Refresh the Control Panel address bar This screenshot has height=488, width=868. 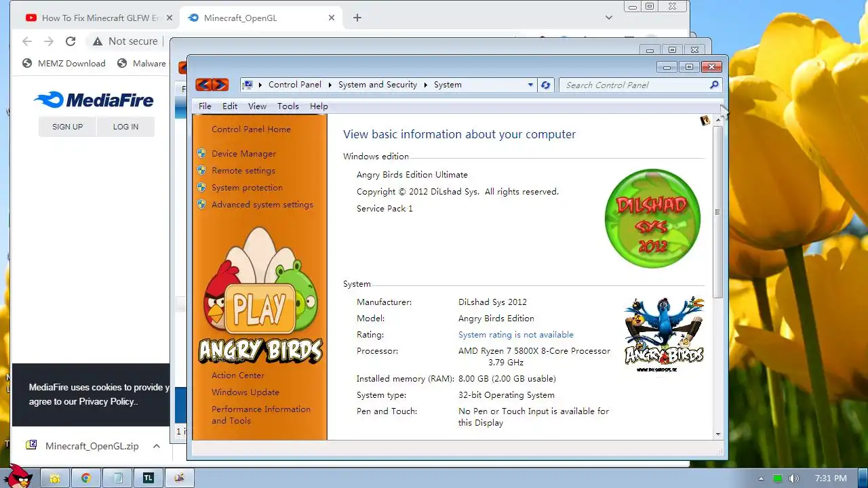pos(546,85)
